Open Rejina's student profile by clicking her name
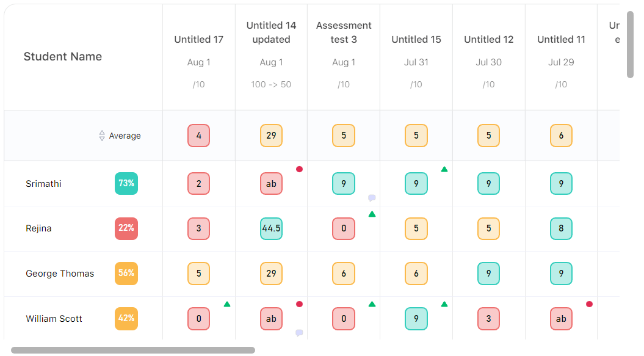644x356 pixels. [x=38, y=228]
